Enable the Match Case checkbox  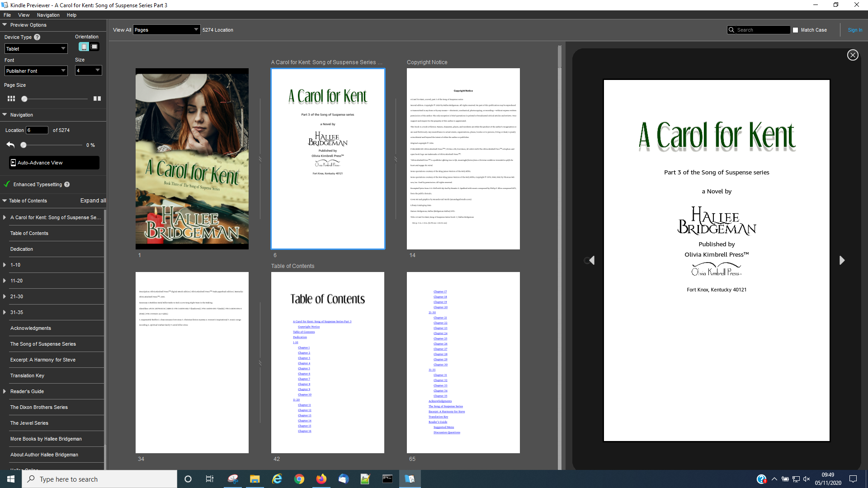(x=796, y=30)
